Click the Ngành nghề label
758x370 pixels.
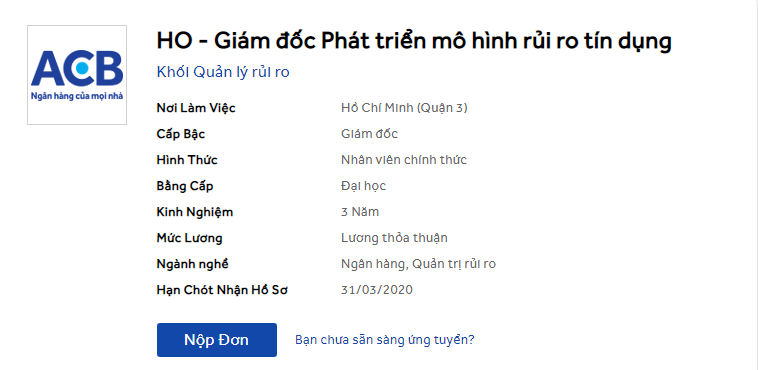192,265
